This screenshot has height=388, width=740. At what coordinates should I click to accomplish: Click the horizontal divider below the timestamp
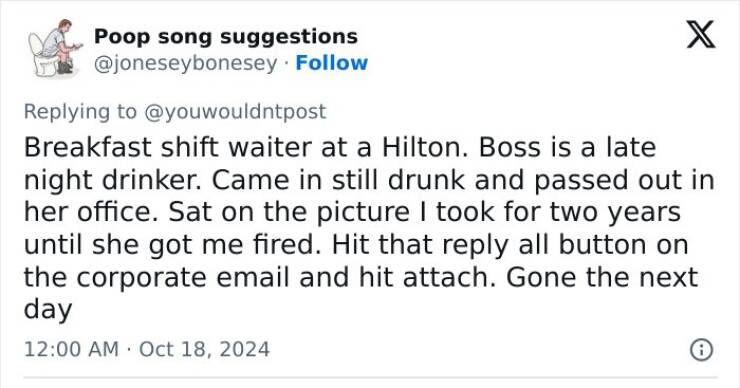pos(370,378)
